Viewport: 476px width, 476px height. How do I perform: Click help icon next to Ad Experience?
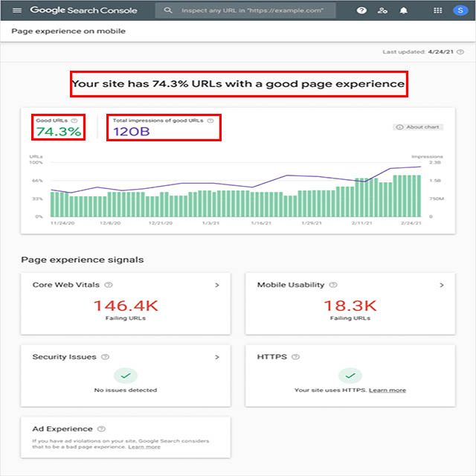pos(101,429)
